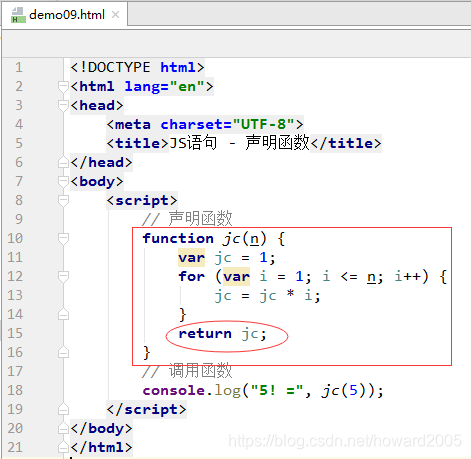The width and height of the screenshot is (471, 459).
Task: Click the highlighted 'var' keyword on line 11
Action: 192,258
